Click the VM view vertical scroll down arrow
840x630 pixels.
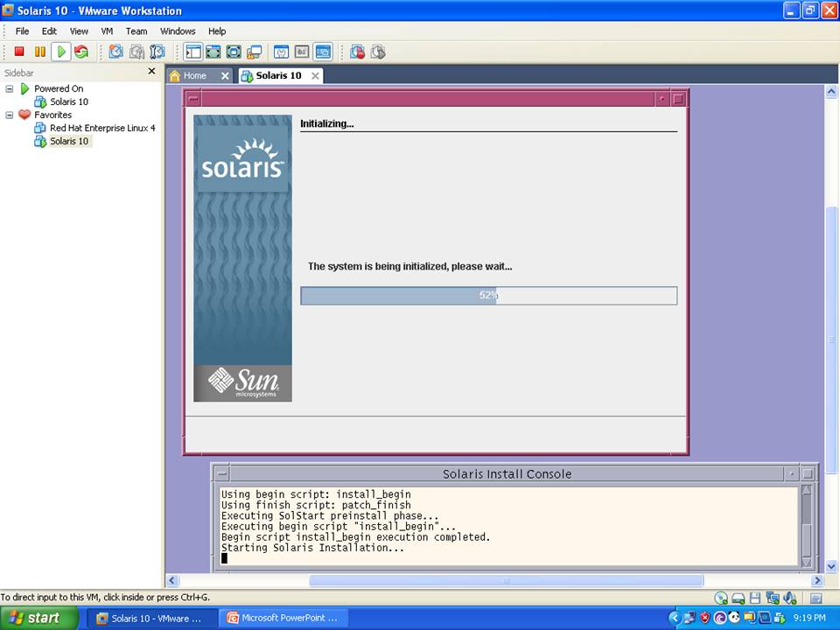[x=831, y=566]
